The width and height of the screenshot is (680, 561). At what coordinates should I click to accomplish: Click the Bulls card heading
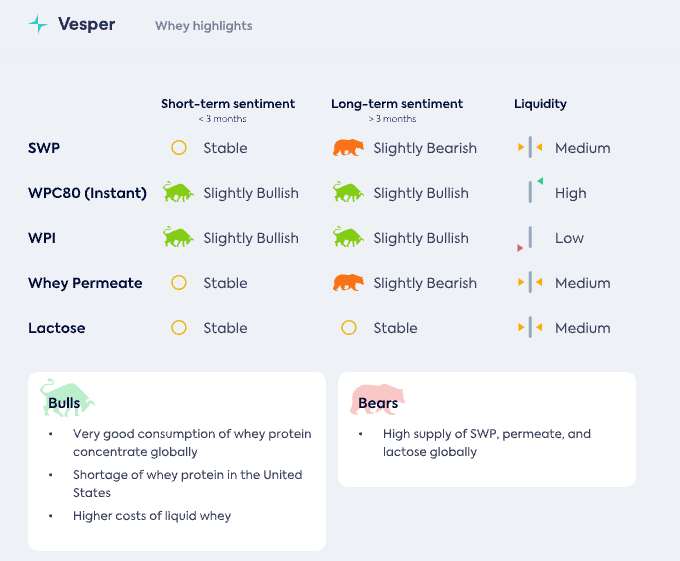[64, 403]
